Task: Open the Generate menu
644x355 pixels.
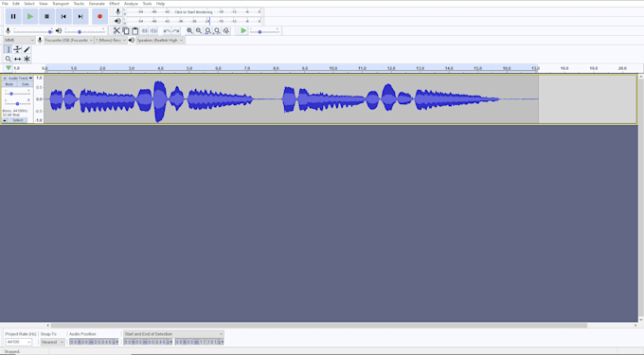Action: click(97, 4)
